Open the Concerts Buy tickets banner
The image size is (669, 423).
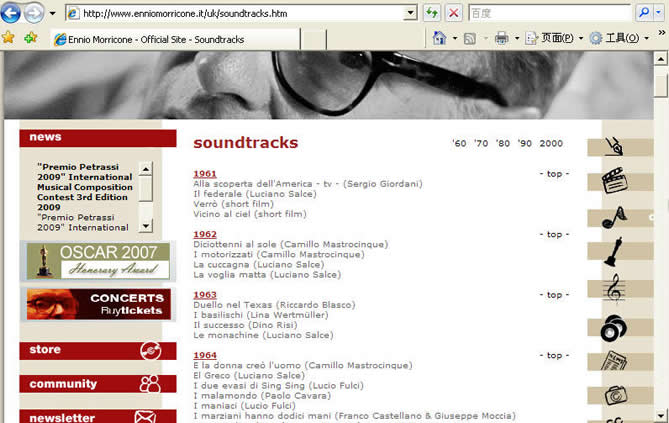[x=98, y=304]
